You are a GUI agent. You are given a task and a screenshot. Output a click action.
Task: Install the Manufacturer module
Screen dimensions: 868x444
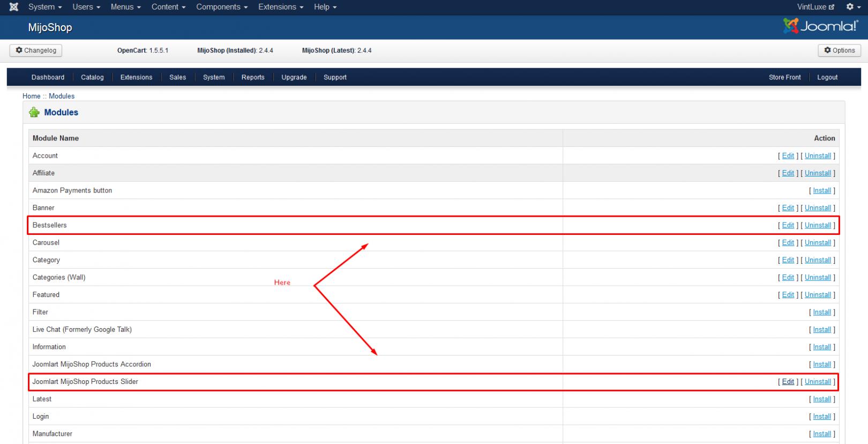point(822,434)
